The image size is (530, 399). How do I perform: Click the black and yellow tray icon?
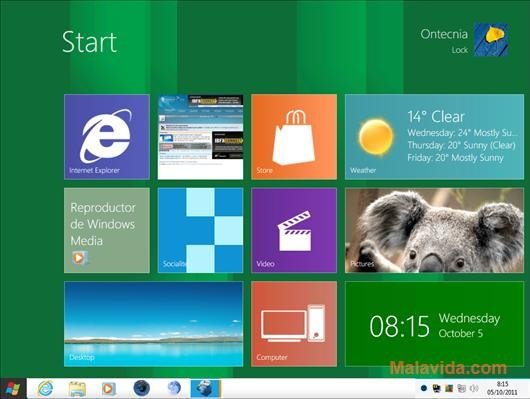pyautogui.click(x=436, y=388)
